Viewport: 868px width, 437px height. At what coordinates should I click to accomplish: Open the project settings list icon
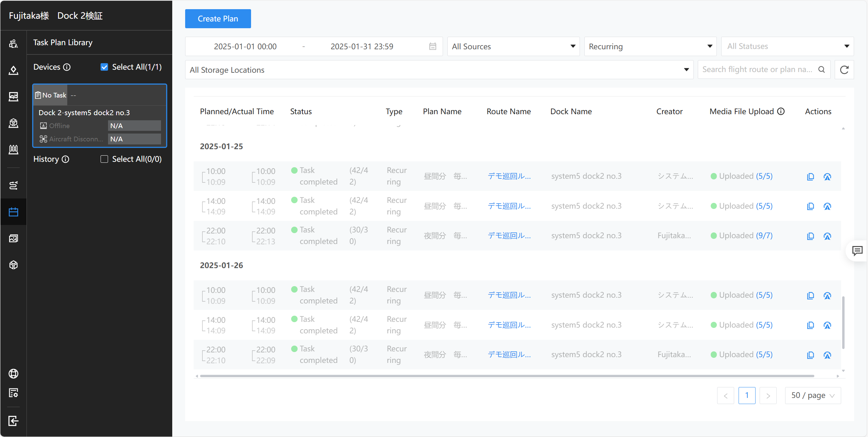(x=13, y=393)
